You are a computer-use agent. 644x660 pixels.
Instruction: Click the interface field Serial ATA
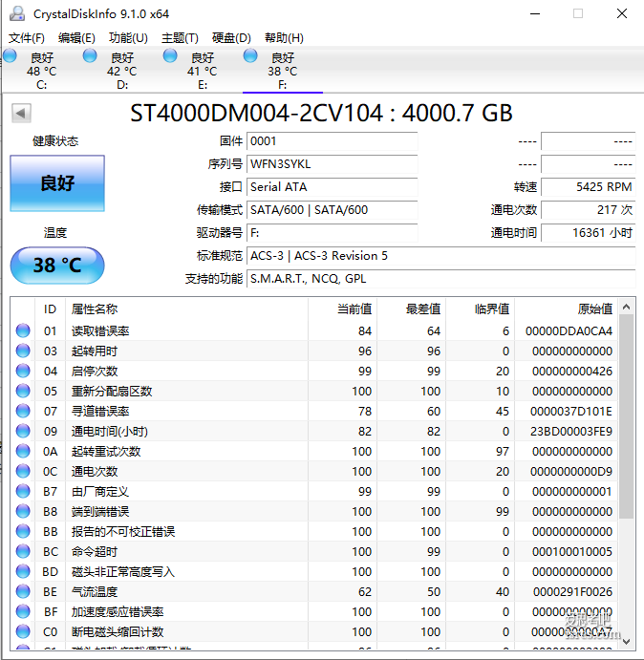332,187
